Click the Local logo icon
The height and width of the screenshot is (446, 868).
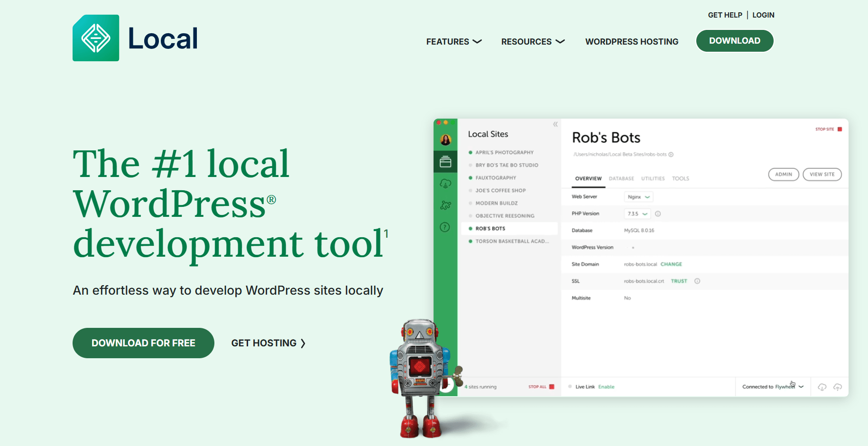click(x=96, y=38)
